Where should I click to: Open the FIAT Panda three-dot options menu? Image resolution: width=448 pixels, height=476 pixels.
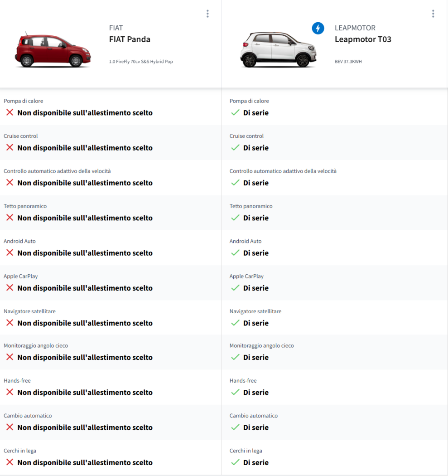pyautogui.click(x=207, y=14)
